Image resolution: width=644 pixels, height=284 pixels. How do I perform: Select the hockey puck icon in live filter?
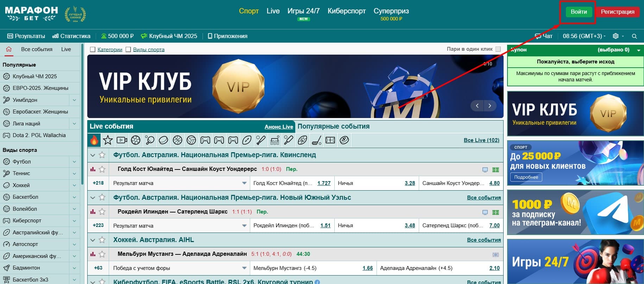pyautogui.click(x=163, y=140)
